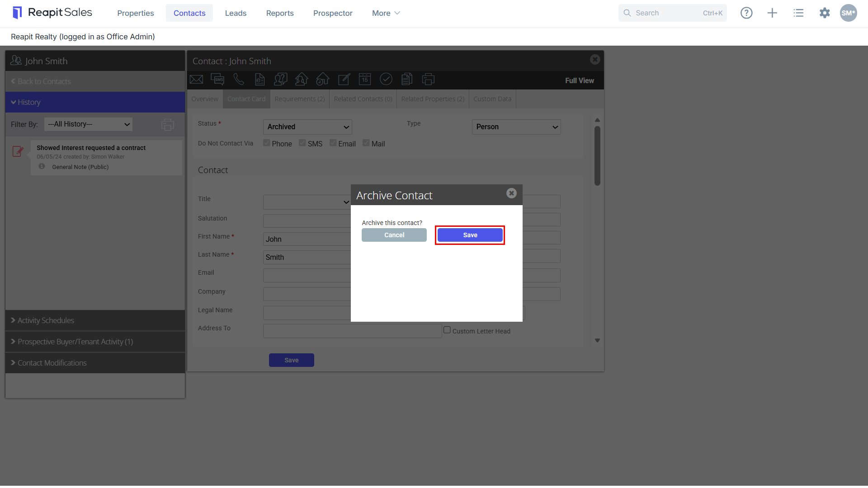
Task: Switch to the Requirements (2) tab
Action: click(x=300, y=99)
